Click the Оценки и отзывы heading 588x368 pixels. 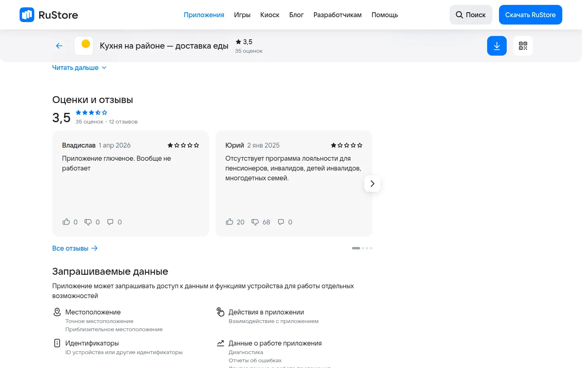coord(93,100)
